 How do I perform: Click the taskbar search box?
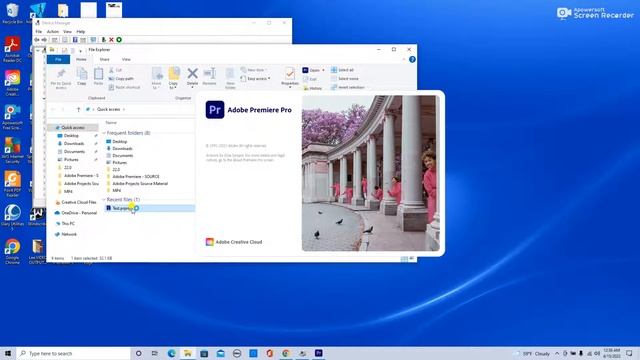[73, 353]
